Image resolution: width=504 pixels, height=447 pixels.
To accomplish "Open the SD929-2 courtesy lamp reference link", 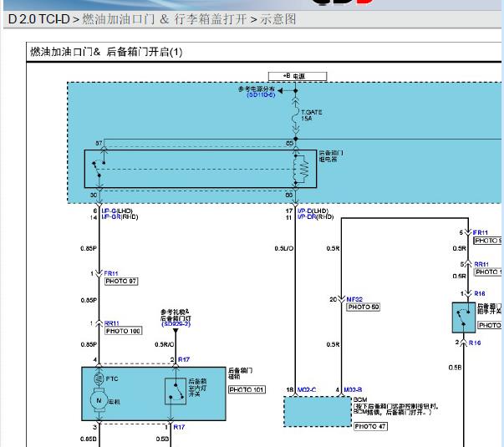I will (x=176, y=323).
